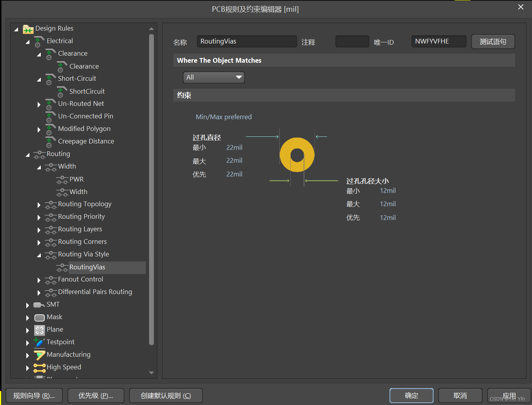Screen dimensions: 532x405
Task: Collapse the Electrical tree node
Action: click(x=27, y=42)
